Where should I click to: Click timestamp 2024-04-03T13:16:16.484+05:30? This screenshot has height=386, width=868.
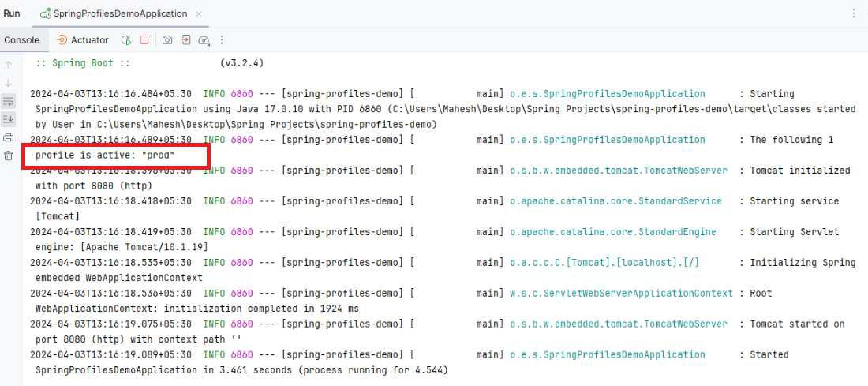click(x=110, y=94)
